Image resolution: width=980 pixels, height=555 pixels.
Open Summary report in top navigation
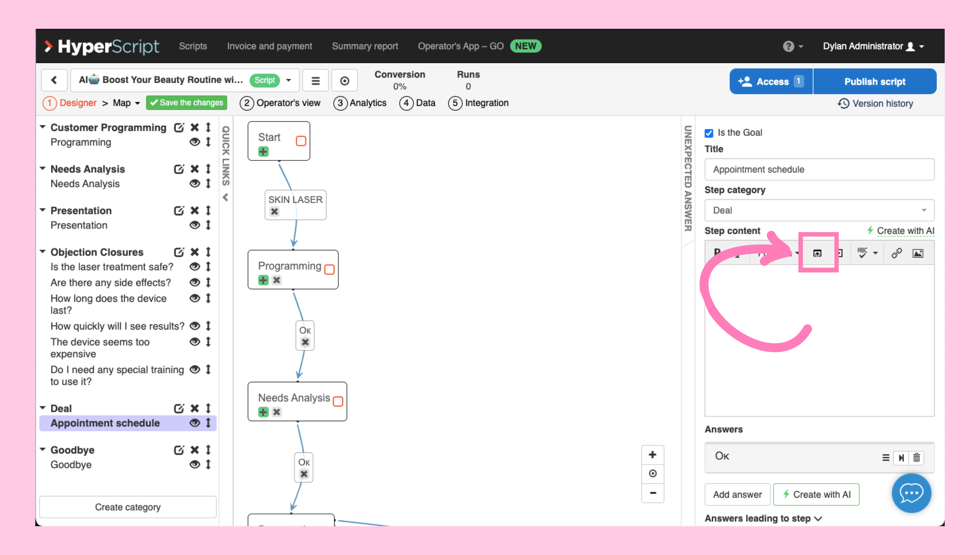coord(365,46)
